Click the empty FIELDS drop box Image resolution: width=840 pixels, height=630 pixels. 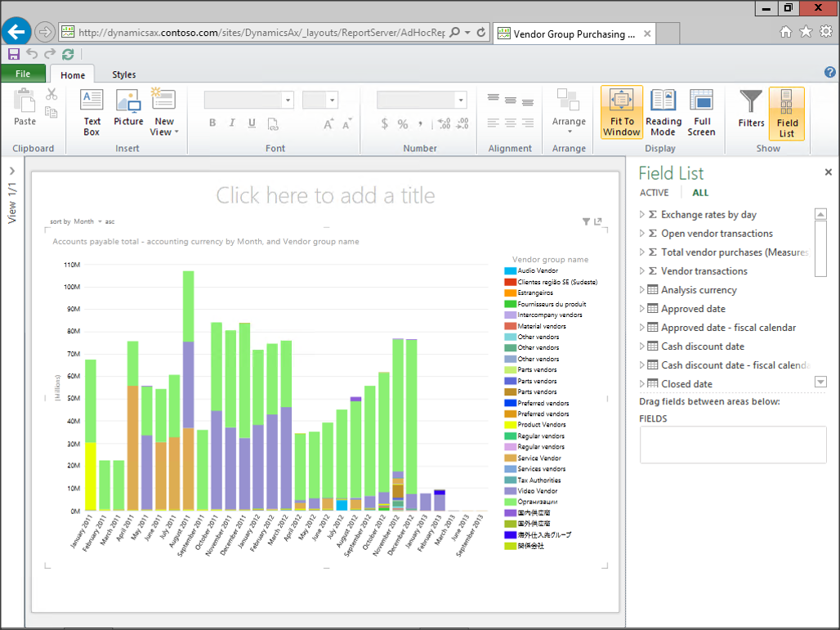732,445
